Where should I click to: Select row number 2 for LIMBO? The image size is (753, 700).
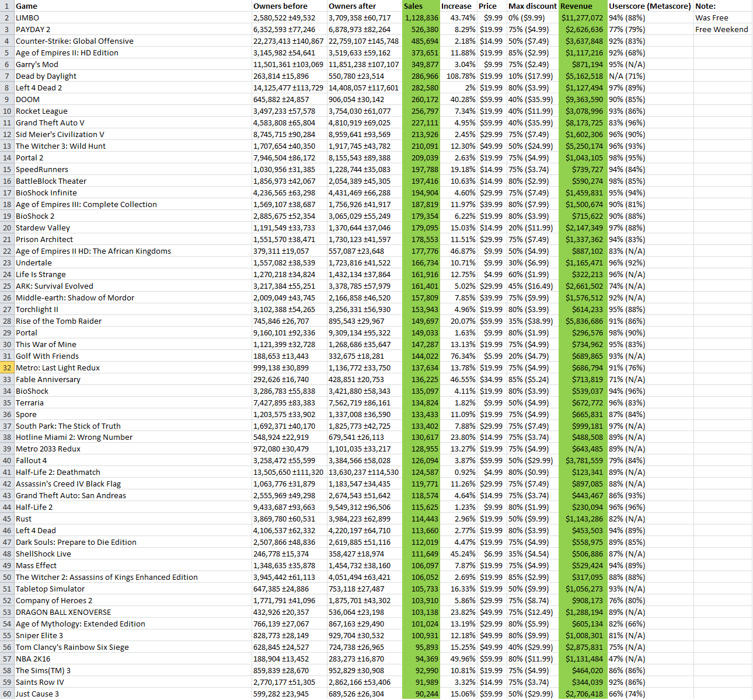[x=6, y=17]
